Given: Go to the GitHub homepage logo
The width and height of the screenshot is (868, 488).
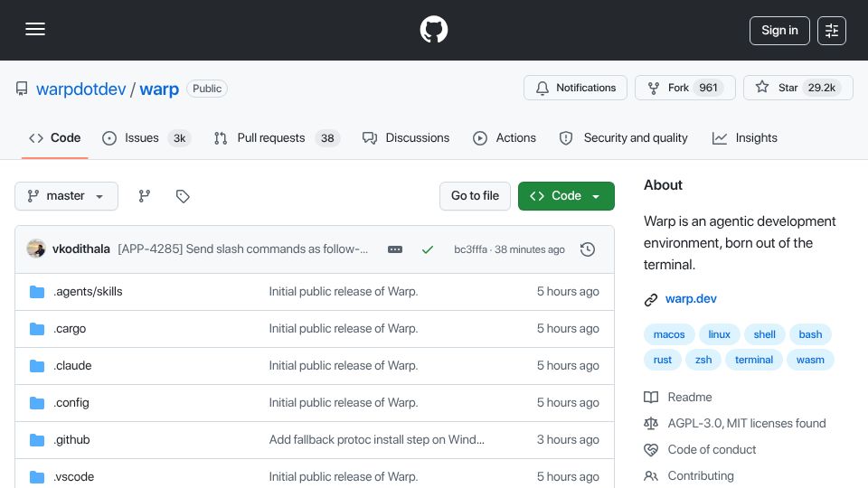Looking at the screenshot, I should [433, 29].
